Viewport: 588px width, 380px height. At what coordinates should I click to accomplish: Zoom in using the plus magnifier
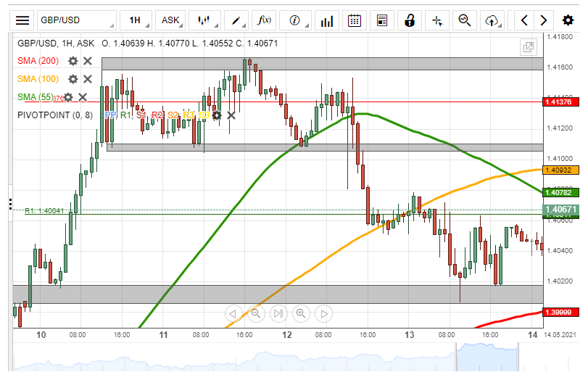(x=301, y=313)
